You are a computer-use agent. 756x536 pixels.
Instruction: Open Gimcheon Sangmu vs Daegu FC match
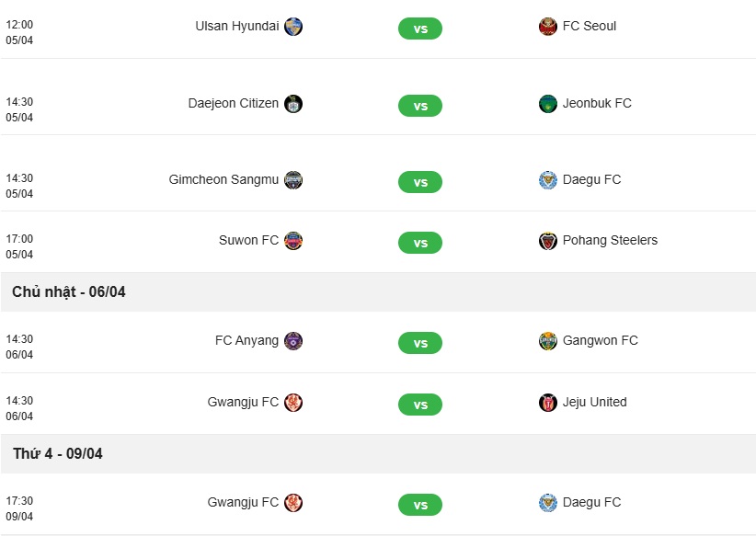[420, 182]
